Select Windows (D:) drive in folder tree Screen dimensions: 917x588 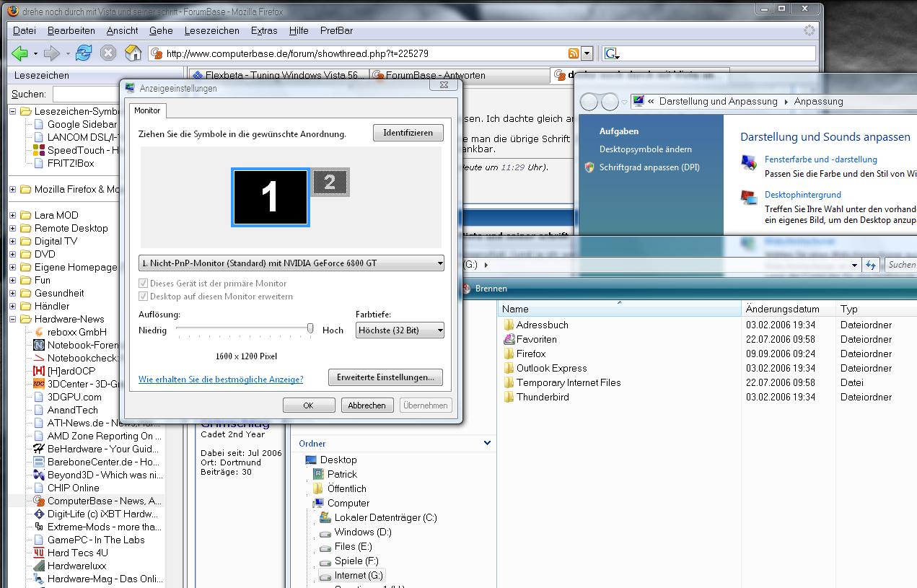pyautogui.click(x=356, y=532)
